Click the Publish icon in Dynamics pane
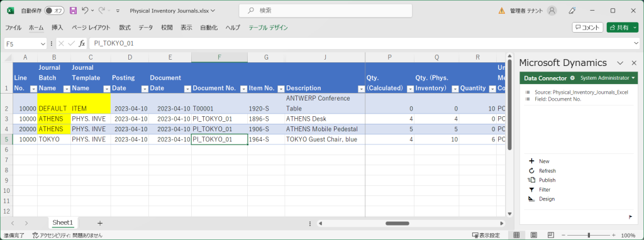This screenshot has width=644, height=240. click(x=531, y=180)
